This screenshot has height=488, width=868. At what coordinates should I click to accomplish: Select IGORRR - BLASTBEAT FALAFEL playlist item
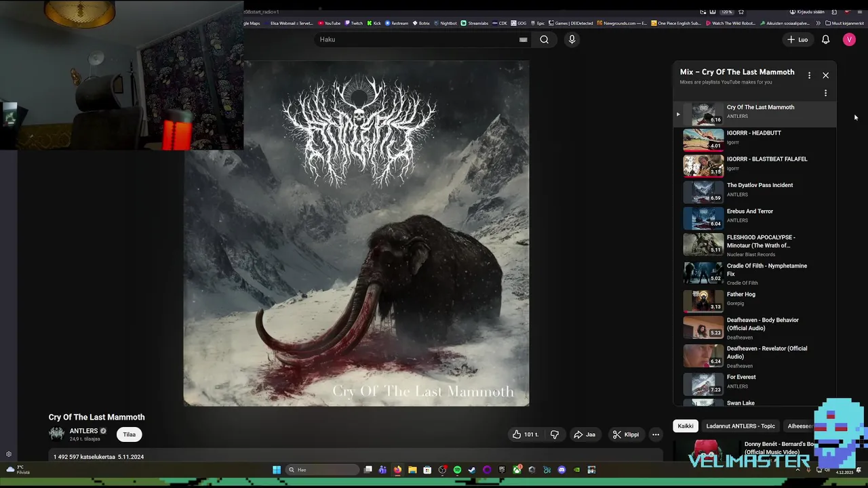pyautogui.click(x=755, y=165)
